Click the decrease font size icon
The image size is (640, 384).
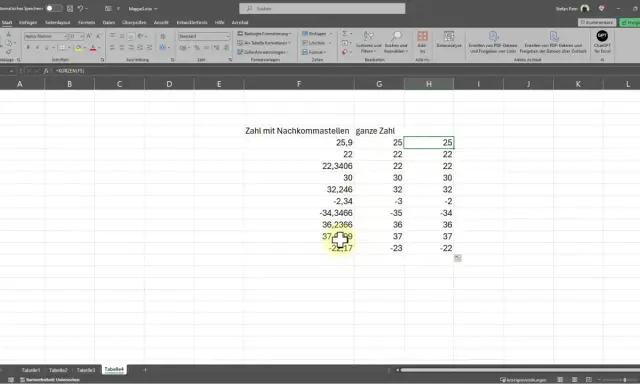(98, 36)
